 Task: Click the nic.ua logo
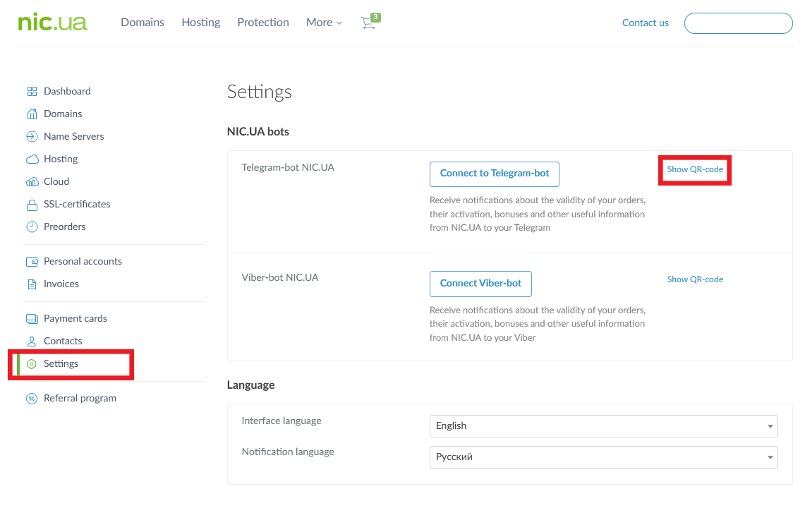point(53,23)
